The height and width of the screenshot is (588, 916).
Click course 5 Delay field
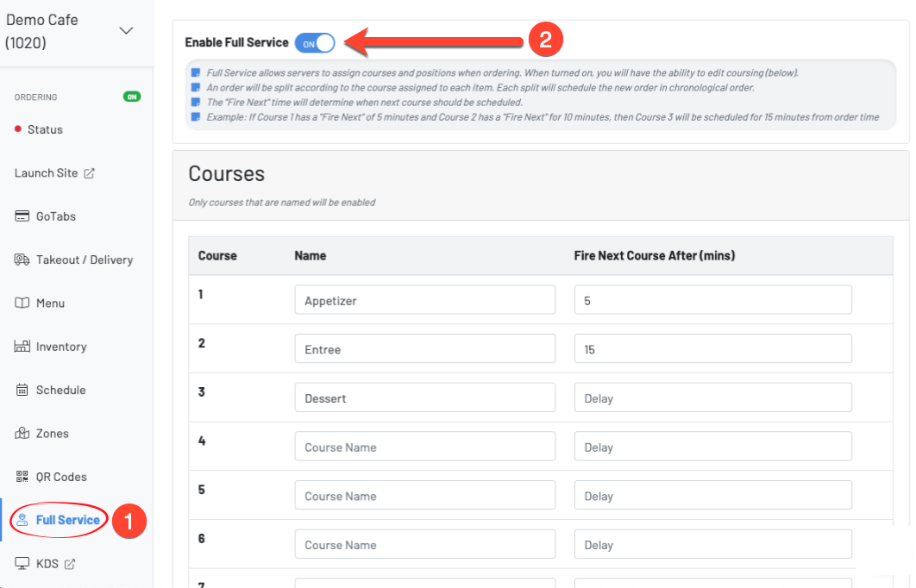pyautogui.click(x=712, y=495)
